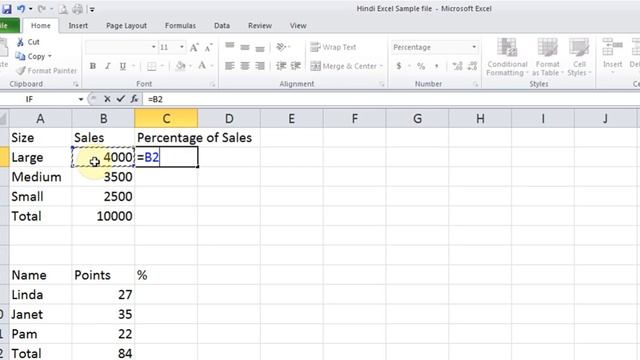The height and width of the screenshot is (360, 640).
Task: Toggle Underline formatting
Action: point(122,66)
